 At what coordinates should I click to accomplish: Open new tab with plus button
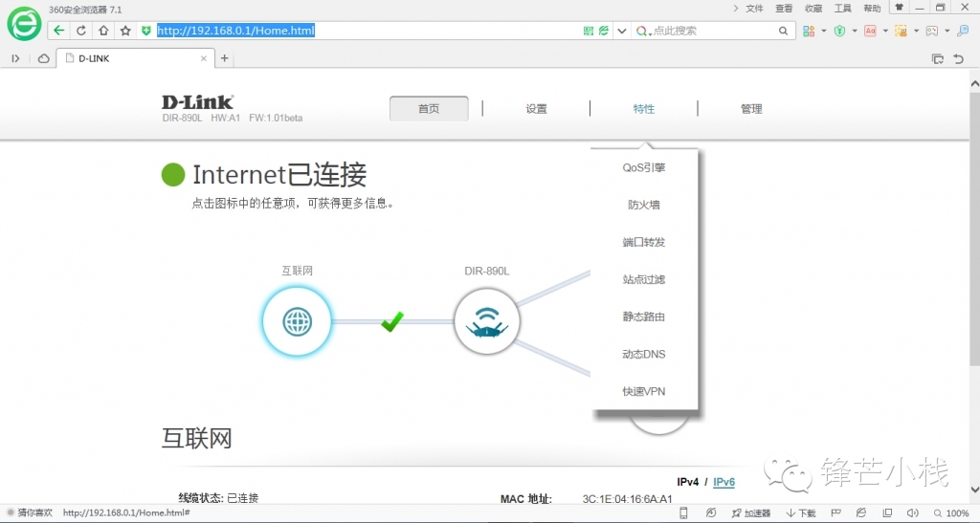click(x=224, y=58)
